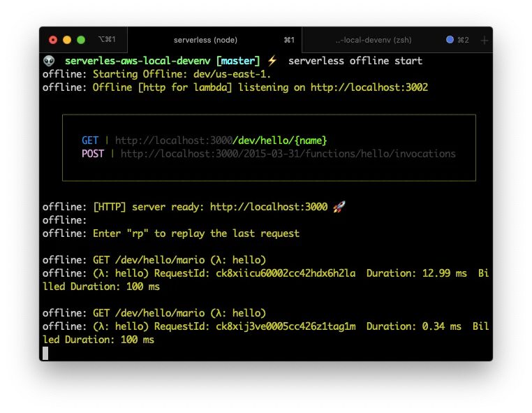Click 'Duration: 12.99 ms' value
This screenshot has height=413, width=532.
click(x=417, y=273)
